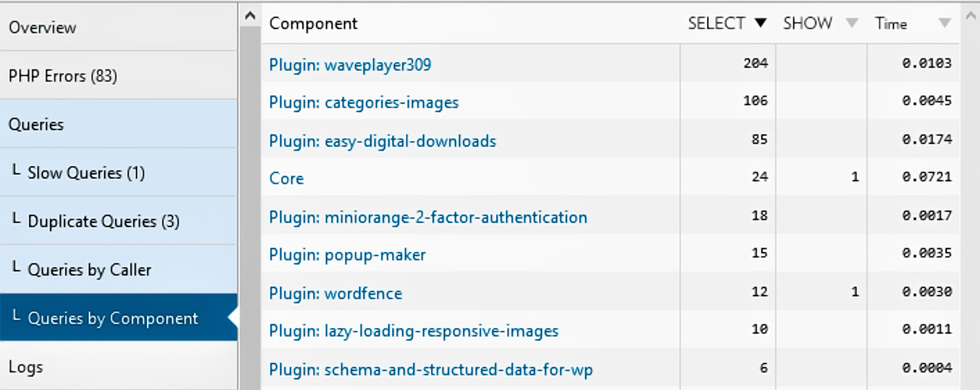980x390 pixels.
Task: Click time value 0.0035 for popup-maker
Action: (927, 253)
